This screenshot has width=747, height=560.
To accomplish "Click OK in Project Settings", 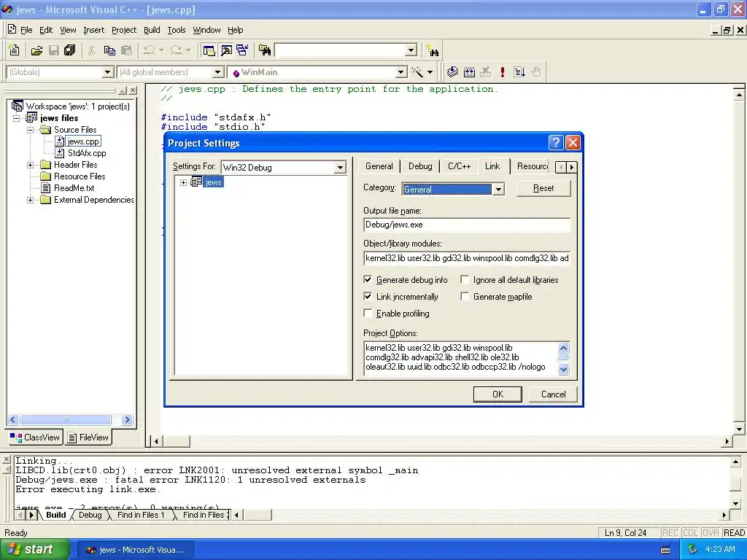I will click(498, 394).
